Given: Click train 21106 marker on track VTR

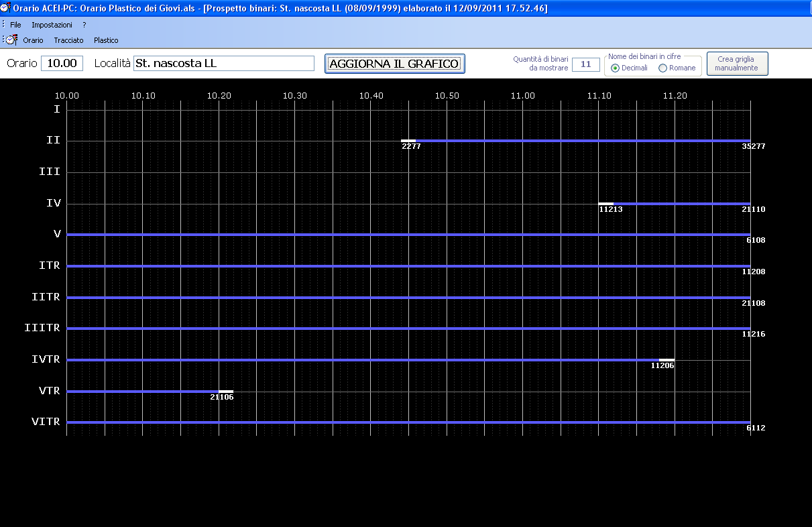Looking at the screenshot, I should click(226, 392).
